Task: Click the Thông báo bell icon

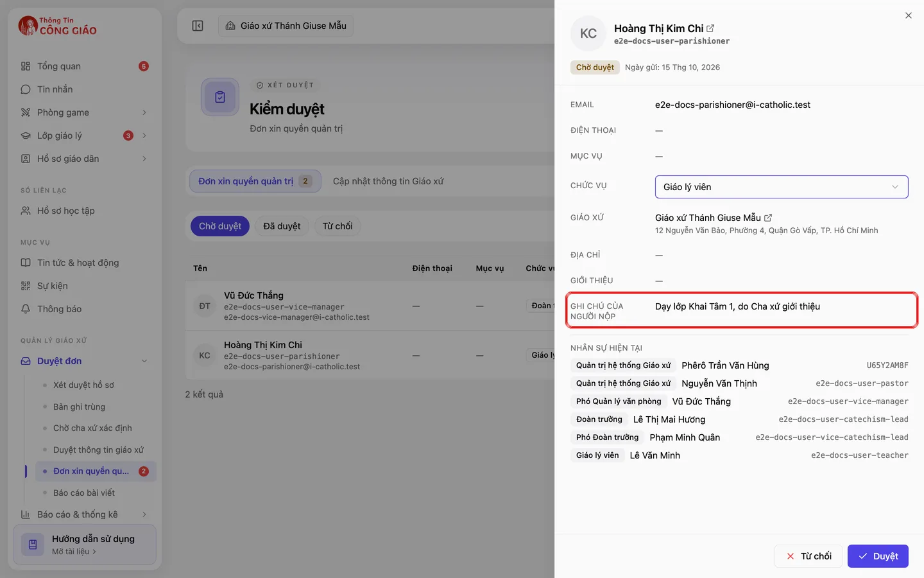Action: click(x=26, y=309)
